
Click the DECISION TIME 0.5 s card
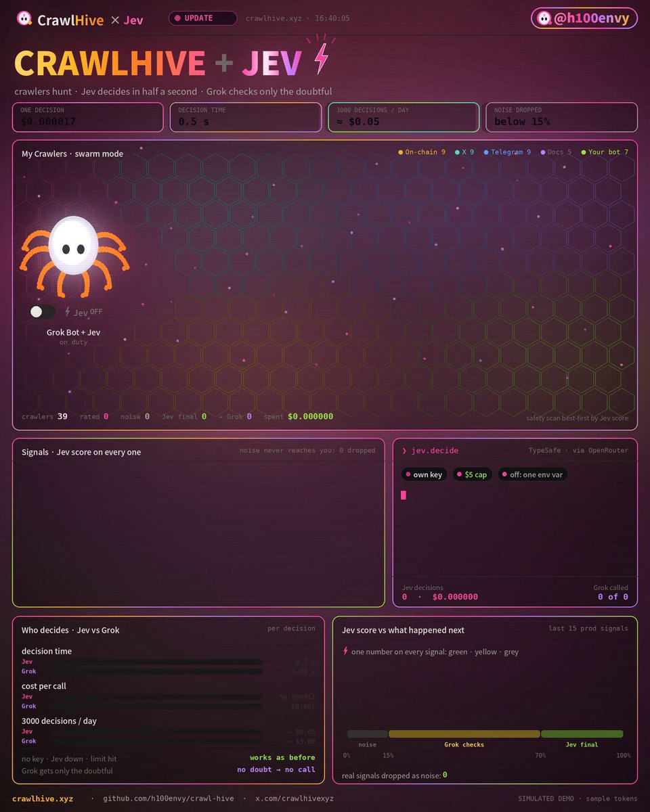[245, 117]
